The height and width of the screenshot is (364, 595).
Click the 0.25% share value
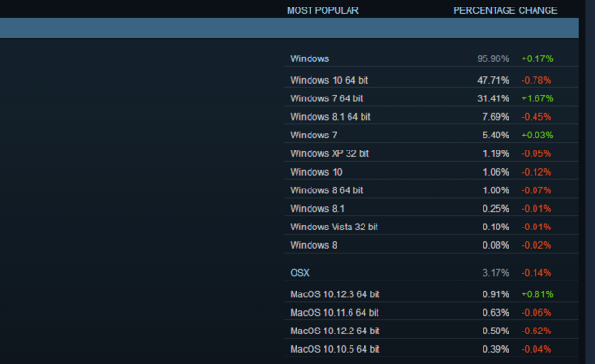[x=496, y=209]
